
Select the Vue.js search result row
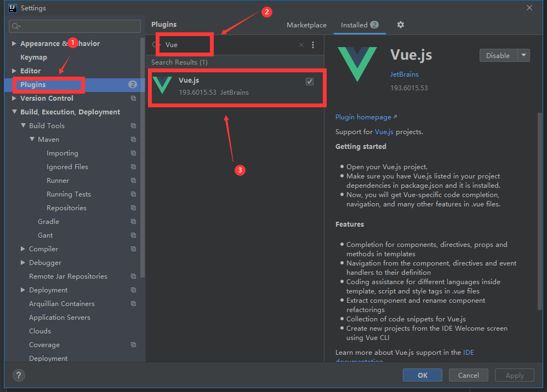click(236, 86)
